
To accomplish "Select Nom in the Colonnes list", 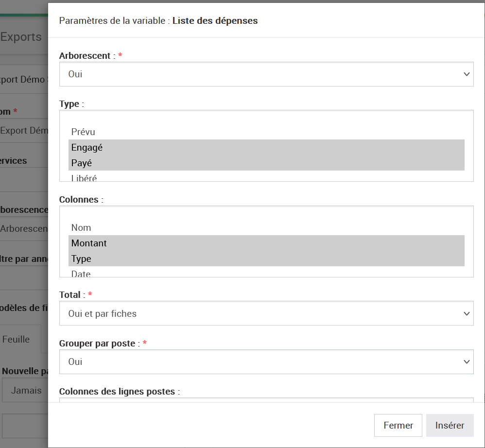I will [81, 227].
